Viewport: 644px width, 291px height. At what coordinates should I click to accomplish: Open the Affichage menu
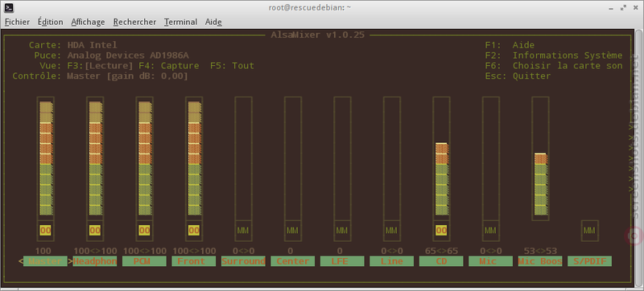pyautogui.click(x=88, y=22)
